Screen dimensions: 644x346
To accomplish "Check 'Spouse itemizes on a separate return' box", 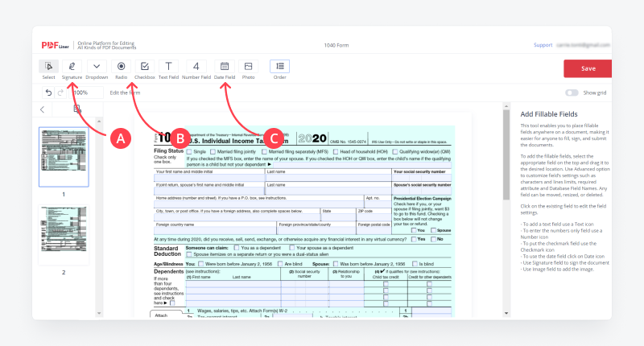I will click(189, 254).
